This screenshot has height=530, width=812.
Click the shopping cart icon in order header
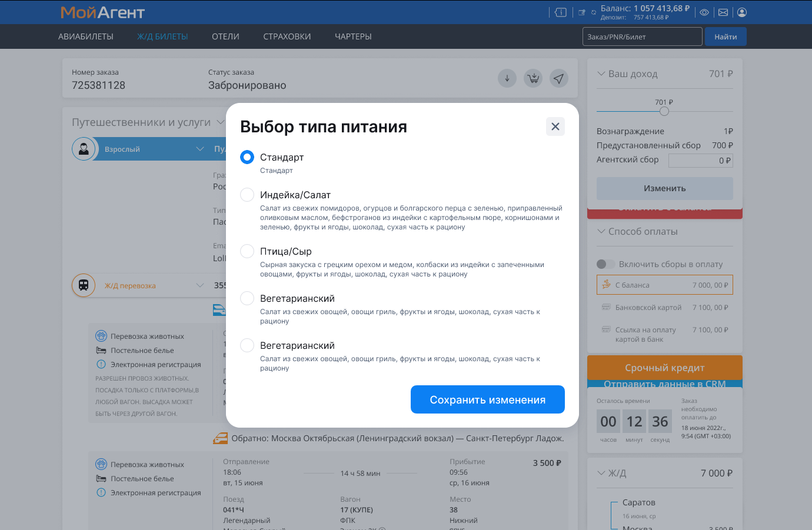(533, 78)
